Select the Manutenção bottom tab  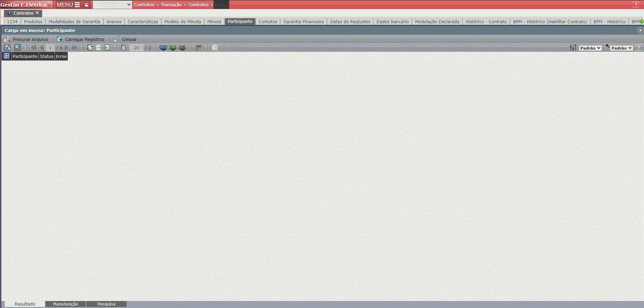point(66,304)
